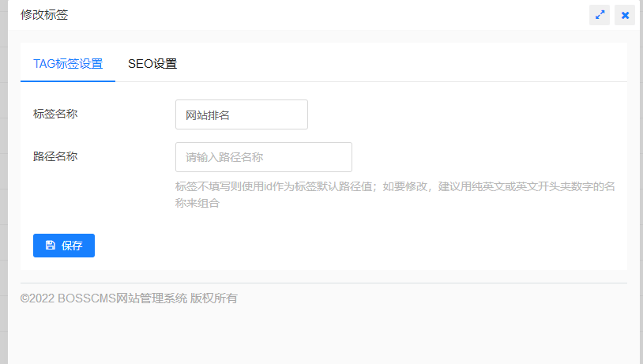The height and width of the screenshot is (364, 643).
Task: Select the TAG标签设置 tab
Action: (x=68, y=64)
